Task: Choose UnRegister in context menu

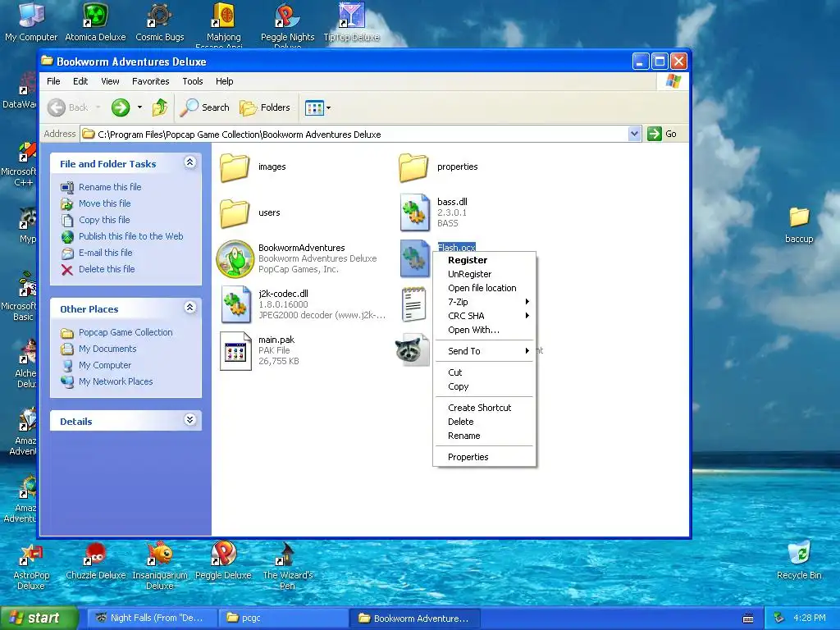Action: coord(484,274)
